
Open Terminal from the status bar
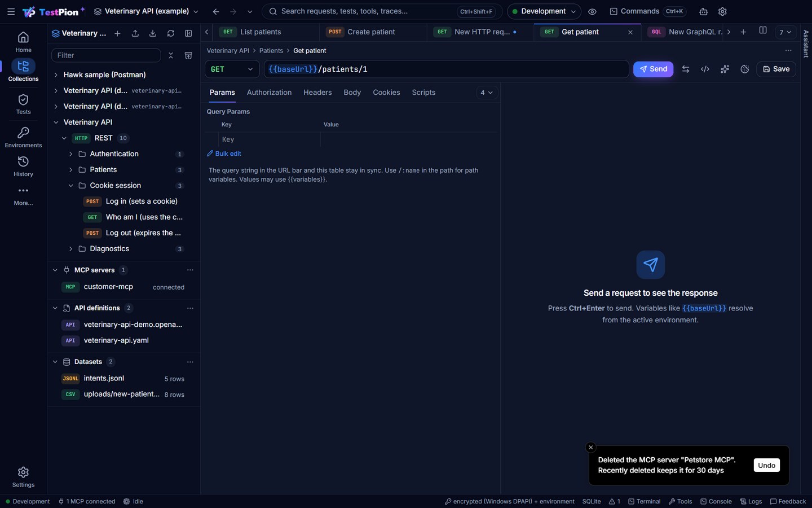click(x=645, y=501)
